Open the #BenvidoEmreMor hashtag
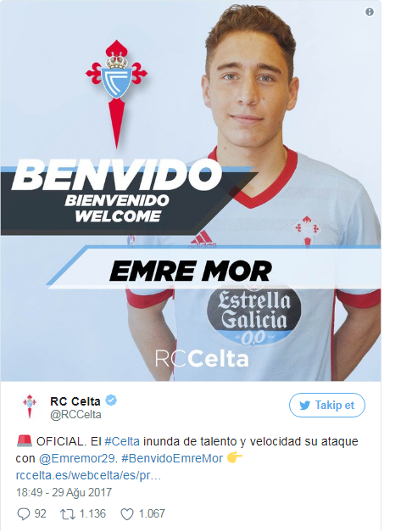412x532 pixels. [172, 458]
